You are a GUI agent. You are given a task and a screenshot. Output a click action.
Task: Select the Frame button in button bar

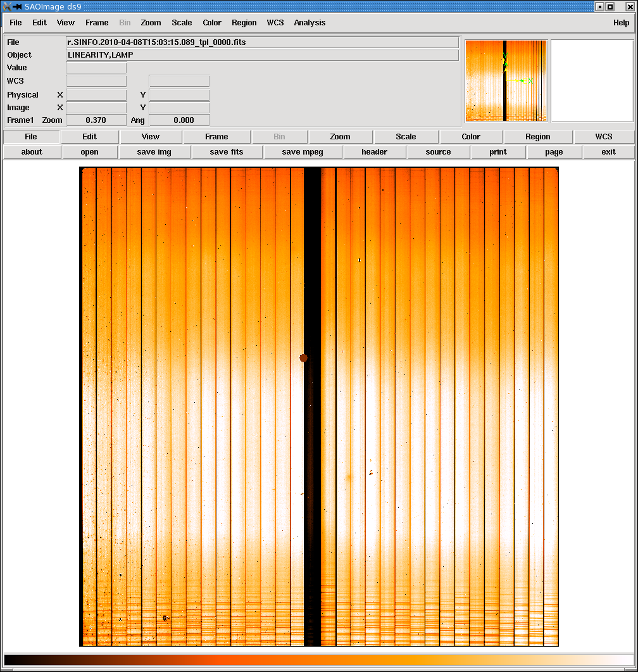pyautogui.click(x=216, y=137)
